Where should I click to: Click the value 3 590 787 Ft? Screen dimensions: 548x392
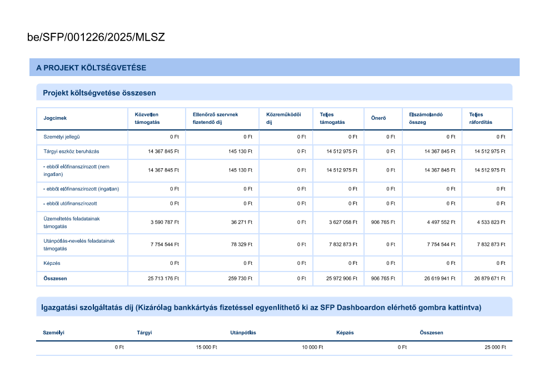tap(165, 222)
